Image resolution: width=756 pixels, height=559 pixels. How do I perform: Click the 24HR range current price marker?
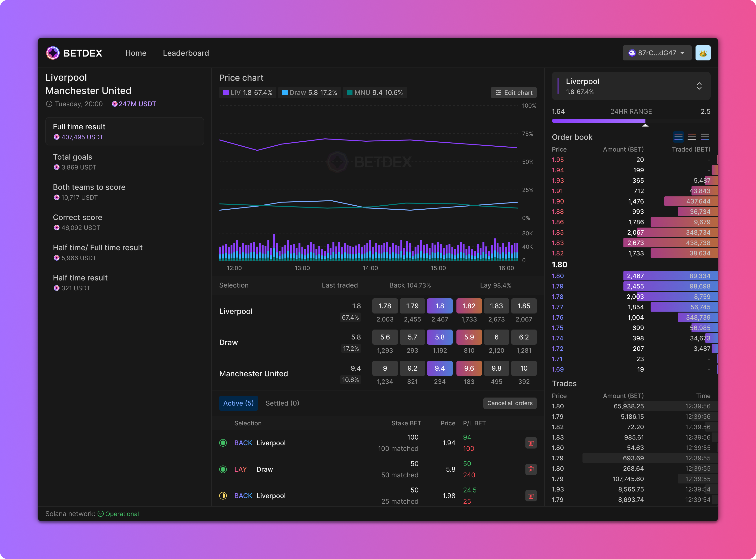pyautogui.click(x=645, y=125)
